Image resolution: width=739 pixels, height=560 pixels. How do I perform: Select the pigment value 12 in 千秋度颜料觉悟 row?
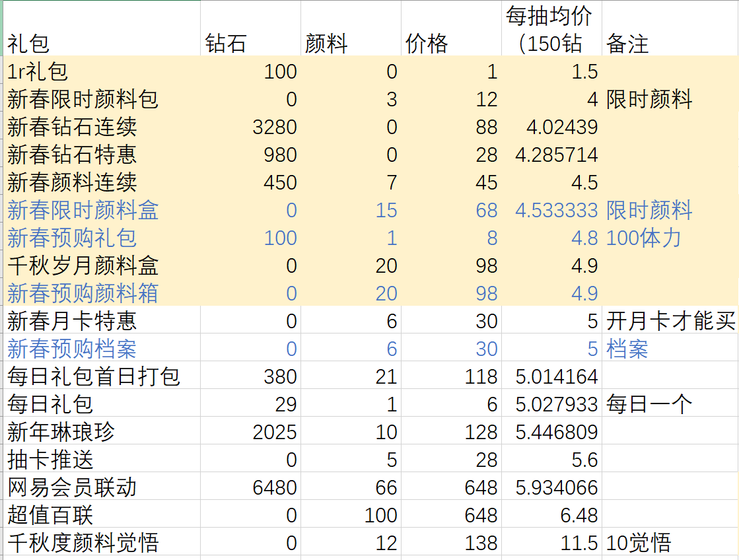click(386, 543)
